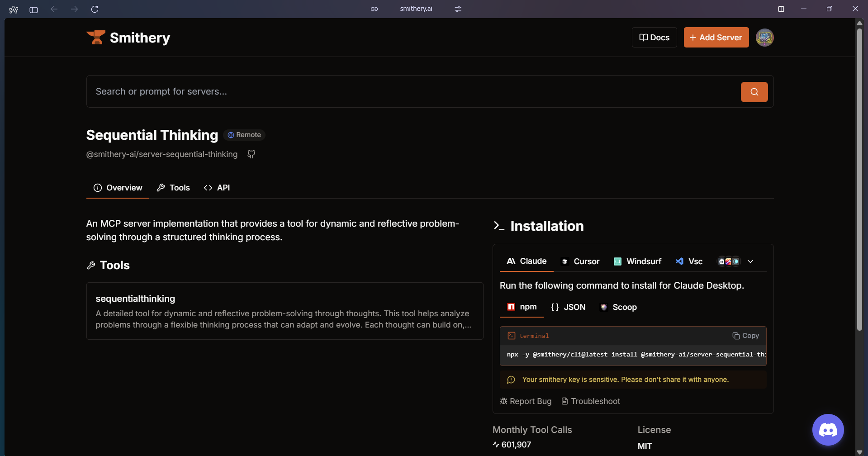Switch to the Tools tab
The width and height of the screenshot is (868, 456).
click(x=173, y=188)
